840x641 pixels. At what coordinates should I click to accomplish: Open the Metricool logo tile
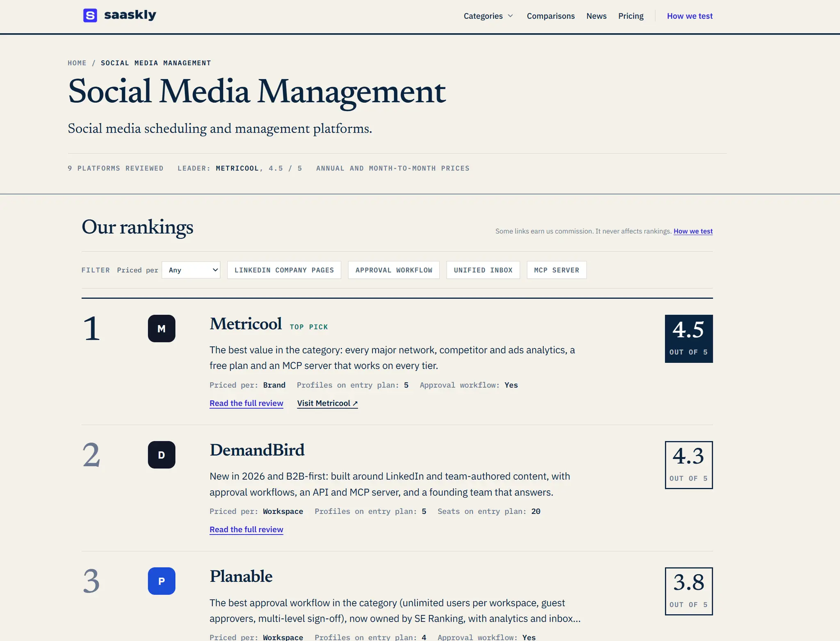pos(162,328)
